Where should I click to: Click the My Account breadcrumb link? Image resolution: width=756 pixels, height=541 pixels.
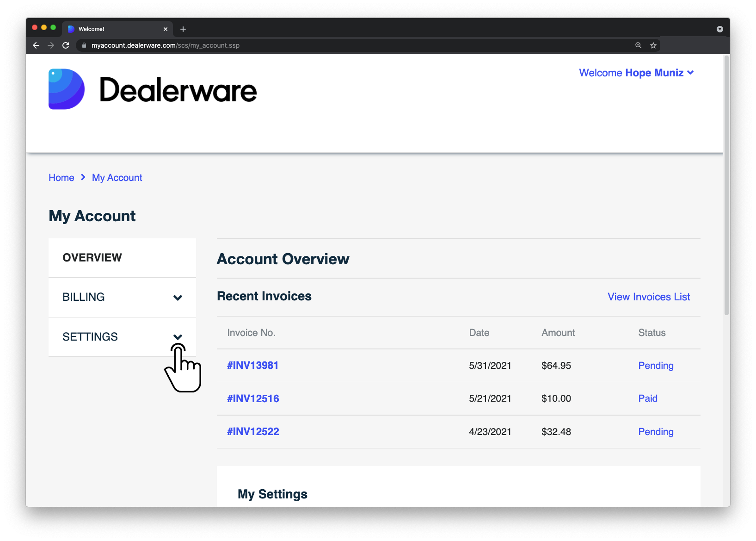pos(117,178)
